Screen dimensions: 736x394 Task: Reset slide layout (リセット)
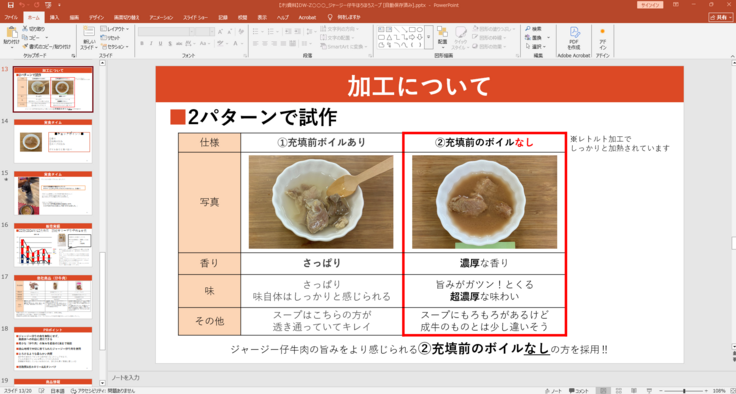(x=110, y=38)
